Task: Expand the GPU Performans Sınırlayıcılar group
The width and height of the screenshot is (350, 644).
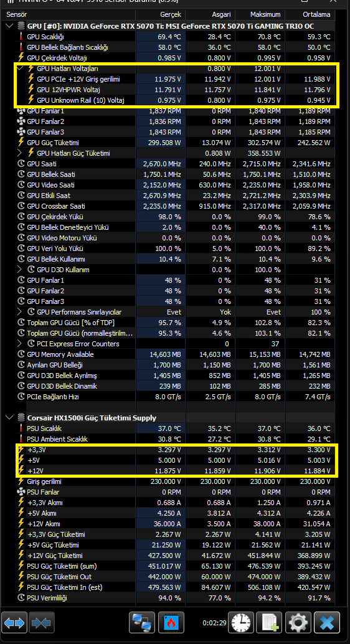Action: [20, 312]
